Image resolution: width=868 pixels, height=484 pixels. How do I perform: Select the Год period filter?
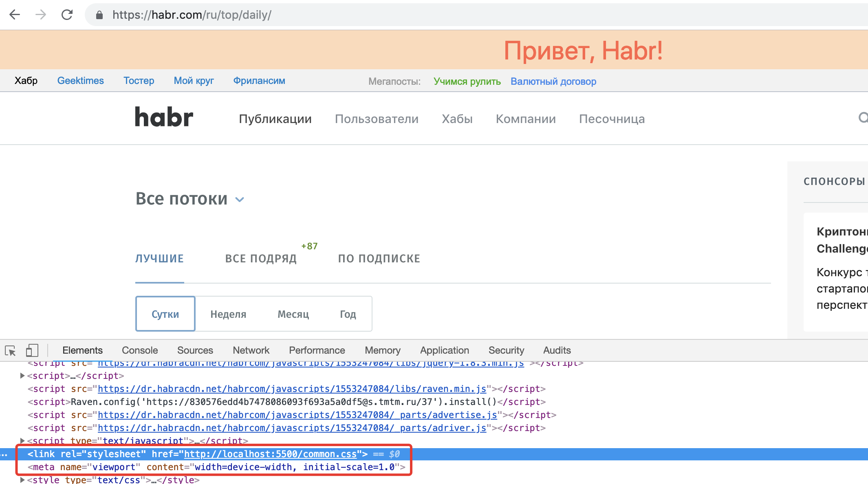tap(348, 314)
